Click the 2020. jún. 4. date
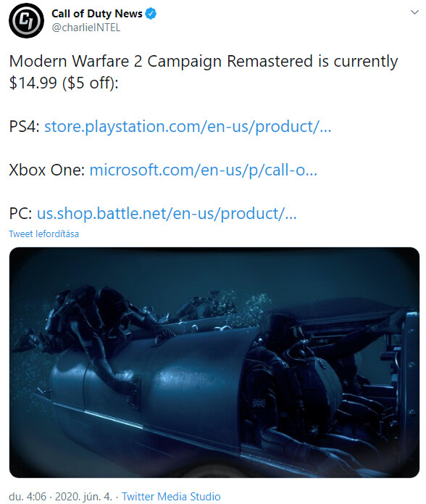Image resolution: width=426 pixels, height=504 pixels. pos(83,496)
